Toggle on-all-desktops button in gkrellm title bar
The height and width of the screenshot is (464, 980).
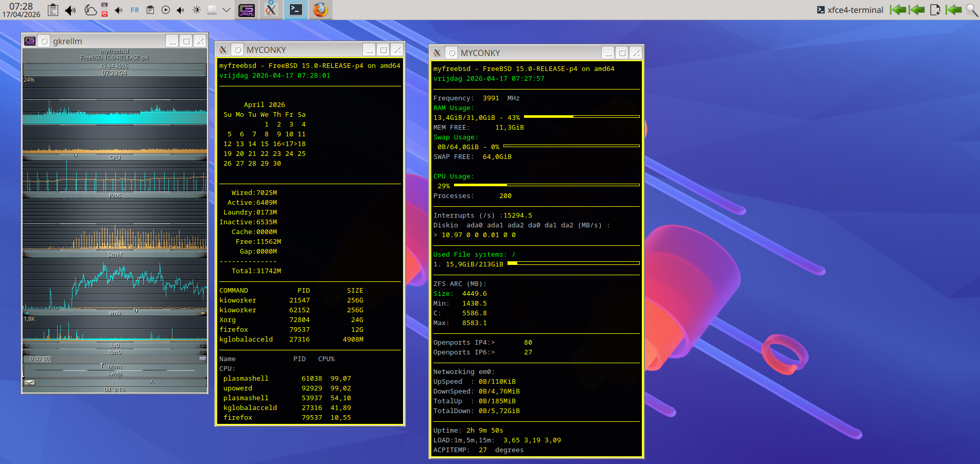44,41
